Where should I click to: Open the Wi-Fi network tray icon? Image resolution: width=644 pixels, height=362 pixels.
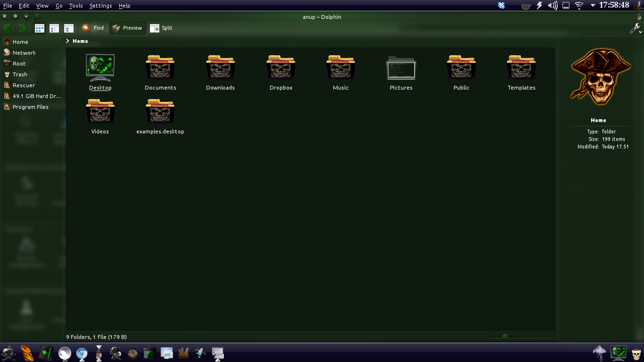(579, 6)
